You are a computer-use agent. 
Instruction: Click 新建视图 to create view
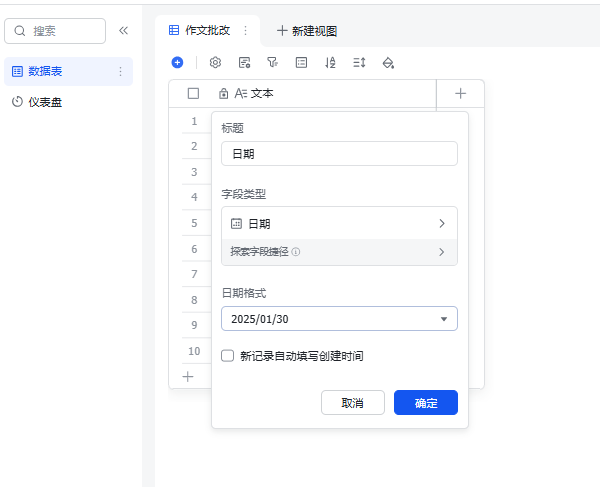click(x=307, y=31)
